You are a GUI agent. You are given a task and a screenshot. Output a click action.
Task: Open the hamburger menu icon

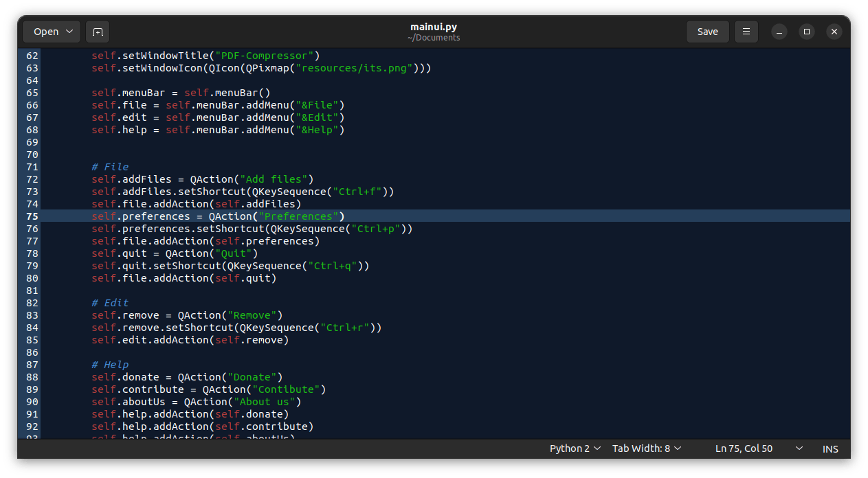746,32
